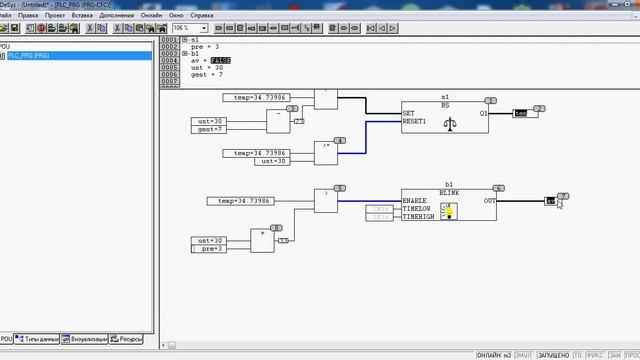Image resolution: width=640 pixels, height=360 pixels.
Task: Click the Step over debug icon
Action: (x=52, y=28)
